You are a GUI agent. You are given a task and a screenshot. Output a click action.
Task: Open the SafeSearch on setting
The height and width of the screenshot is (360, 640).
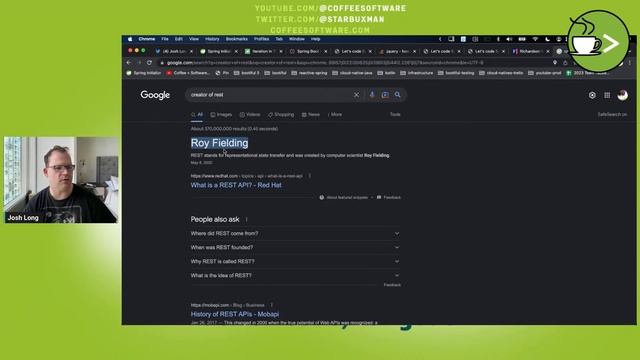[x=612, y=115]
